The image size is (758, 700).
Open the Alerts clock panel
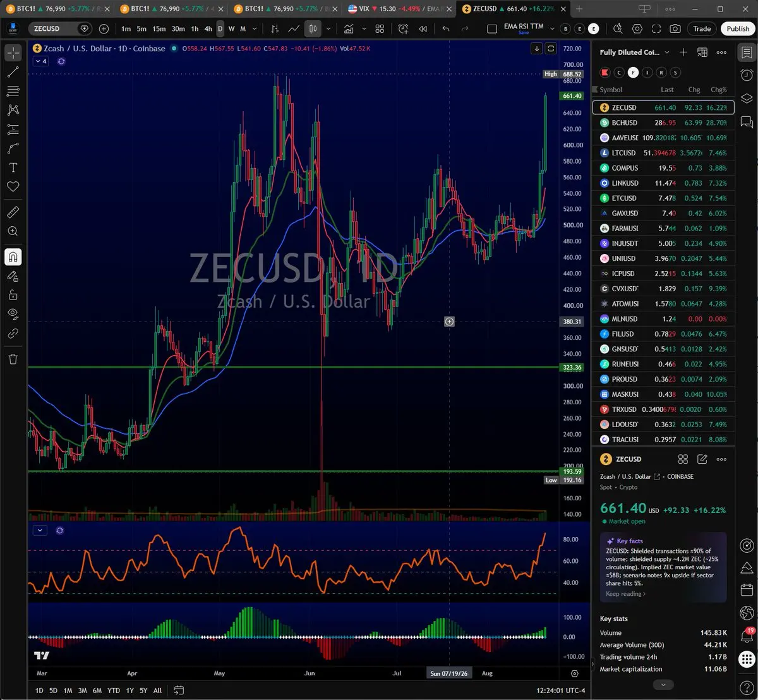(x=747, y=75)
